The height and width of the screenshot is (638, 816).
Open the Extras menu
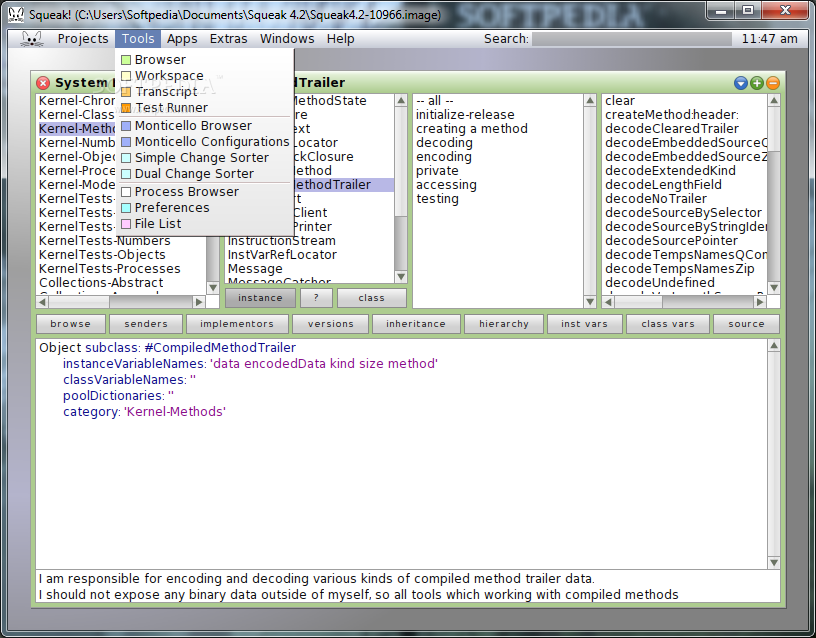[x=228, y=39]
